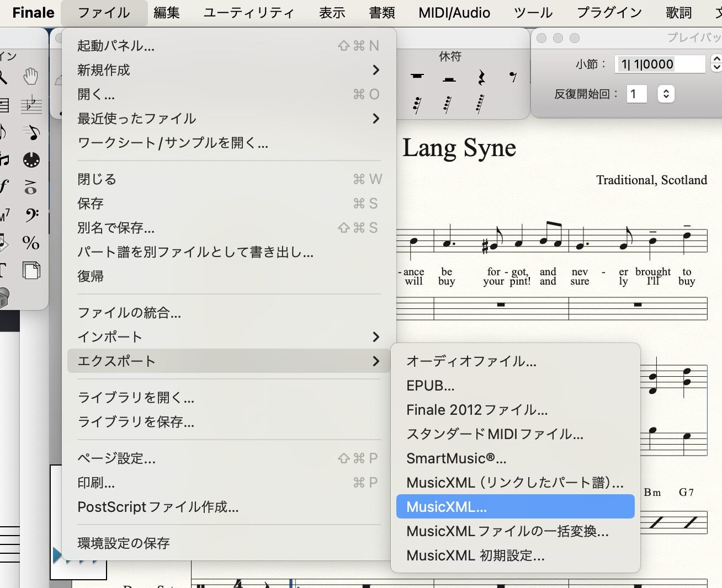Open the 編集 menu
The image size is (722, 588).
point(167,13)
